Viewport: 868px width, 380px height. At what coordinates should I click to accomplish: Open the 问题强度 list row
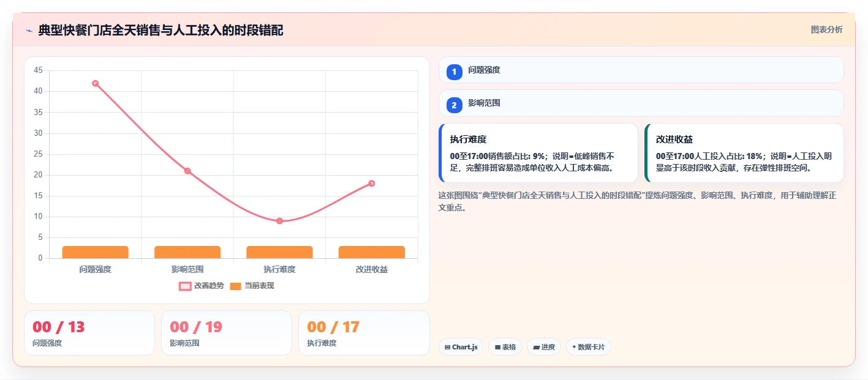pyautogui.click(x=641, y=70)
